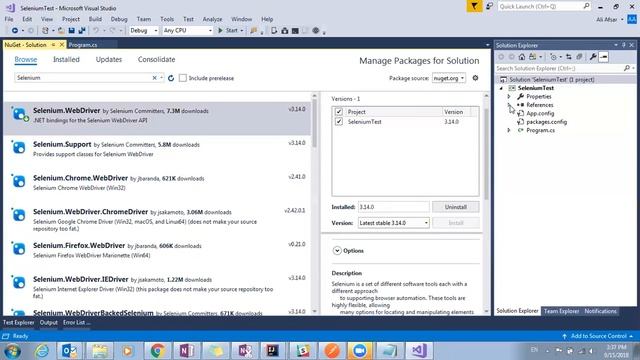Clear the Selenium search text
Screen dimensions: 640x360
[154, 78]
